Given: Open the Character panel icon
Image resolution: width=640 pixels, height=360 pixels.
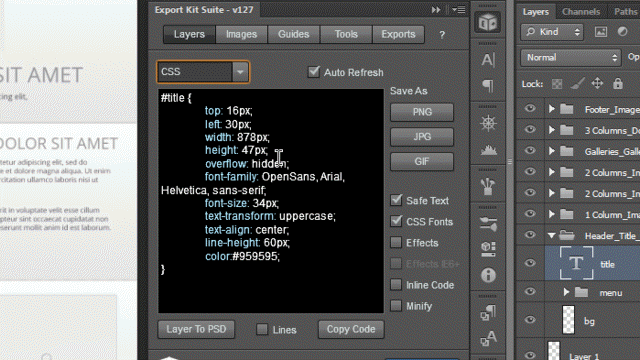Looking at the screenshot, I should coord(488,60).
